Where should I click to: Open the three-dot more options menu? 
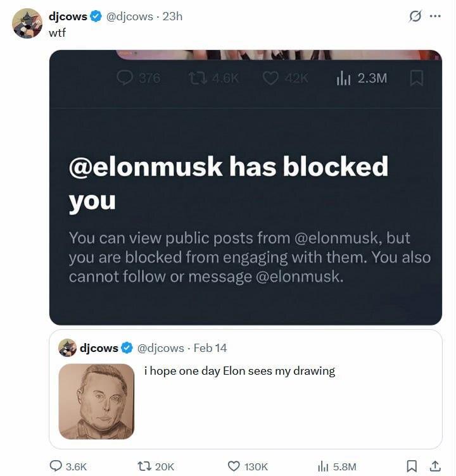pyautogui.click(x=434, y=17)
